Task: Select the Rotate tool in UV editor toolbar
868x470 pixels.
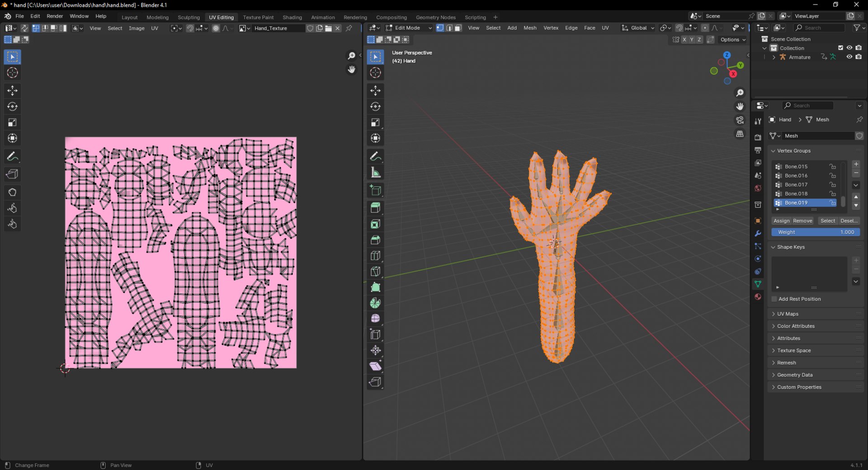Action: tap(12, 107)
